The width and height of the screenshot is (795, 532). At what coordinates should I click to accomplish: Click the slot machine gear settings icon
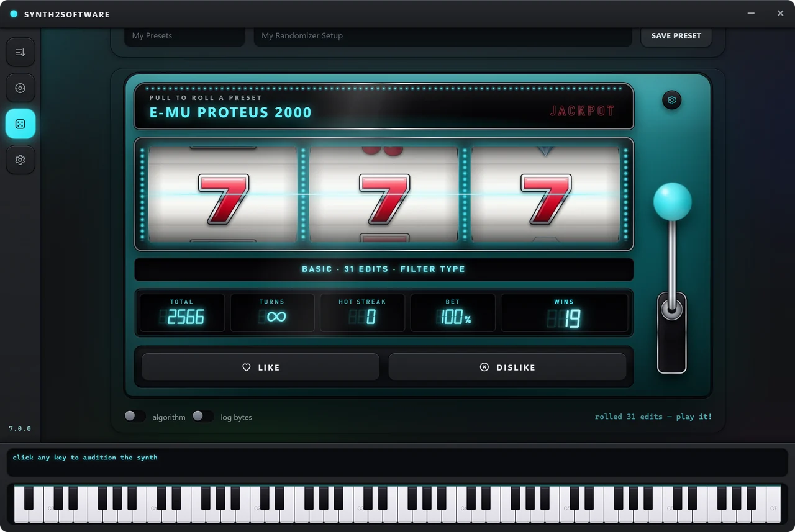[671, 100]
